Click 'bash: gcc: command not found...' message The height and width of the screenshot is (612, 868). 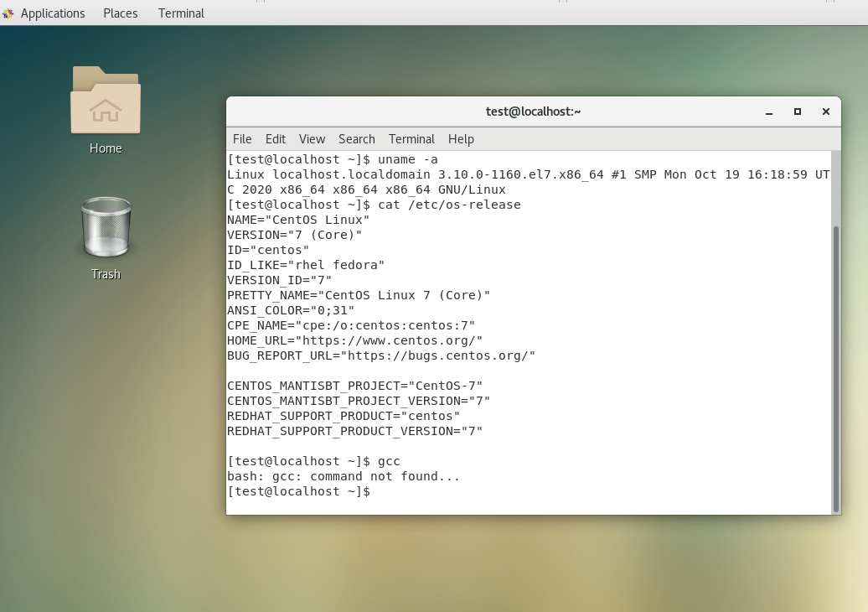click(x=344, y=476)
